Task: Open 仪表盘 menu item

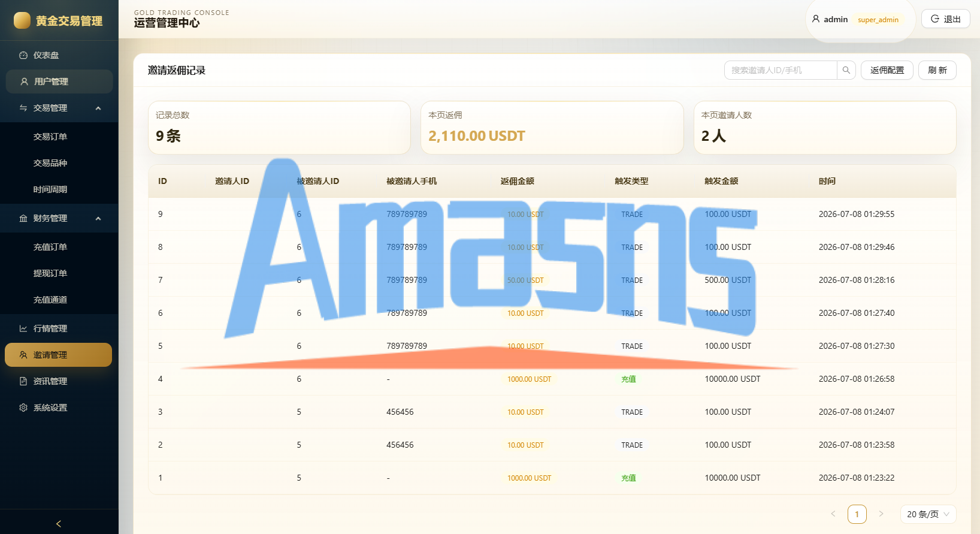Action: 59,55
